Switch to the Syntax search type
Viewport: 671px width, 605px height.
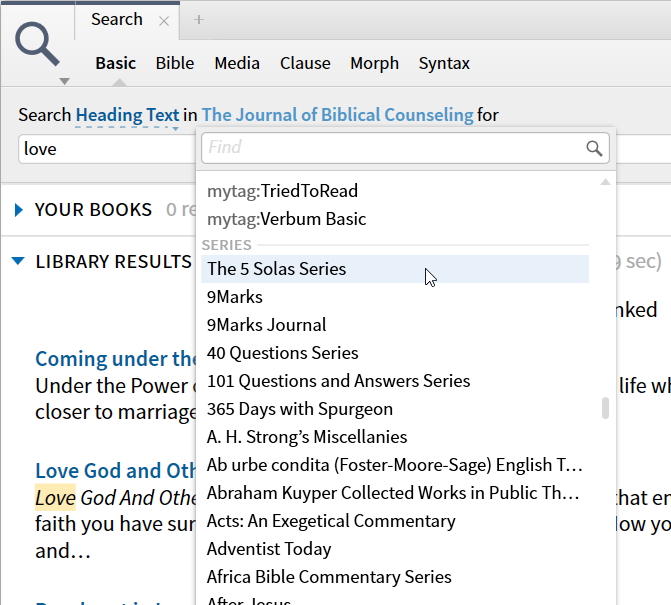point(444,63)
